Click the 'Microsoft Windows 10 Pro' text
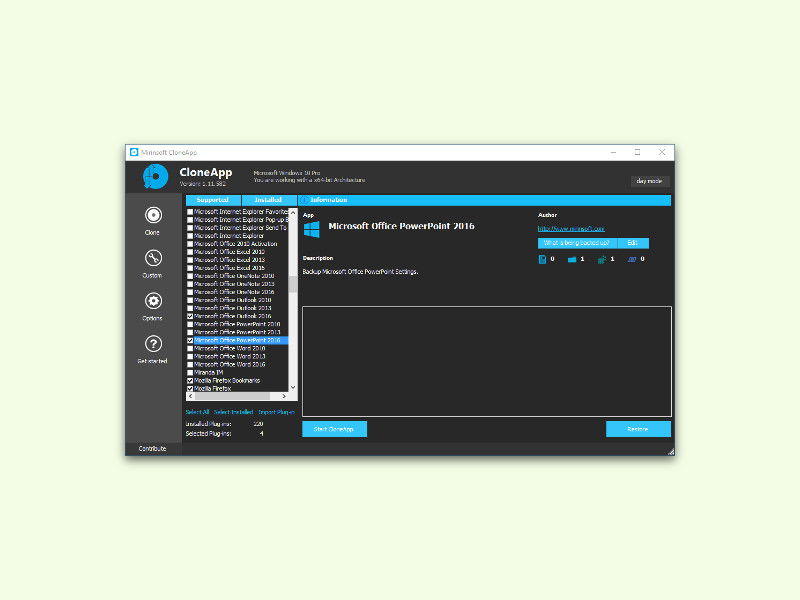The width and height of the screenshot is (800, 600). pos(287,173)
